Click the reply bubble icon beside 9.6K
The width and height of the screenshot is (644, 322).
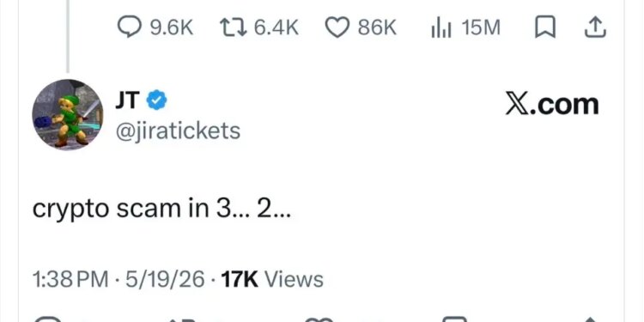[x=130, y=27]
